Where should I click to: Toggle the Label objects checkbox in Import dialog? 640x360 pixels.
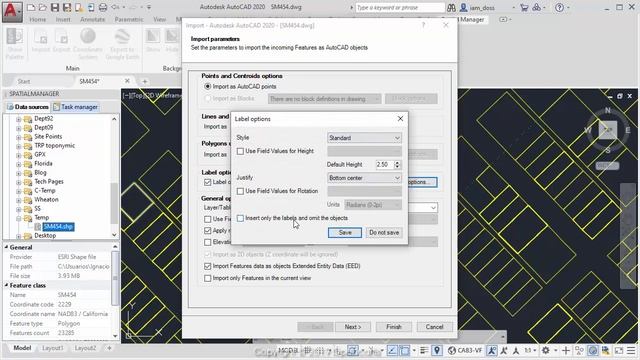click(x=208, y=182)
